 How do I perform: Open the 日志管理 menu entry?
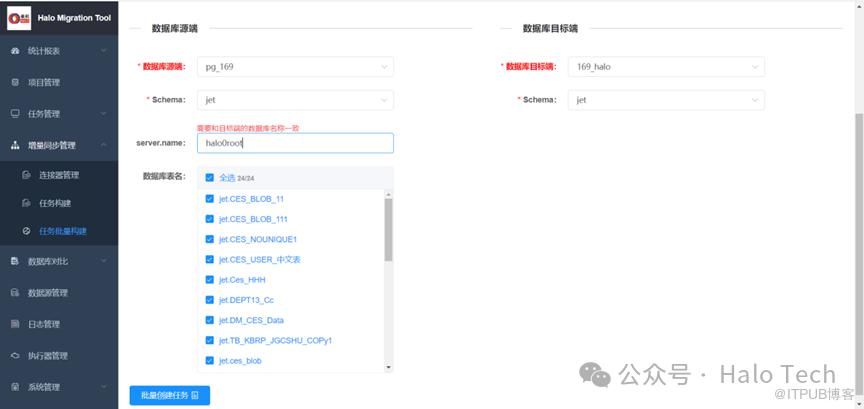click(44, 324)
